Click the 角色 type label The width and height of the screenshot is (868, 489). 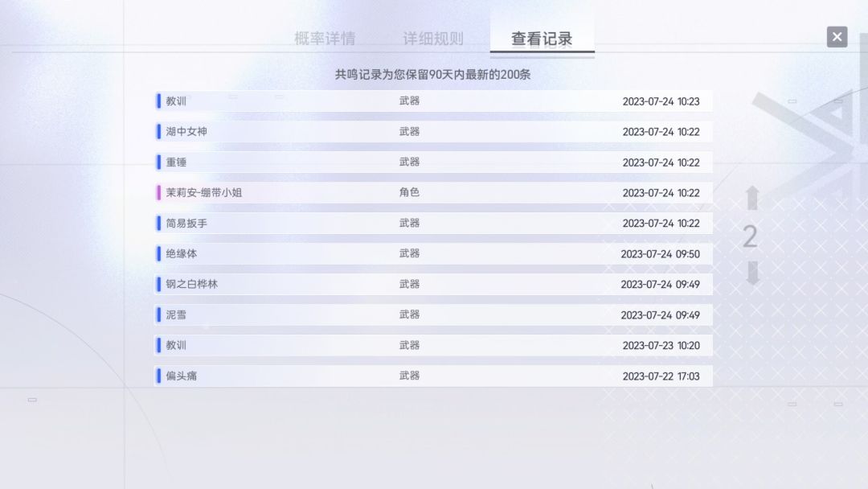409,192
